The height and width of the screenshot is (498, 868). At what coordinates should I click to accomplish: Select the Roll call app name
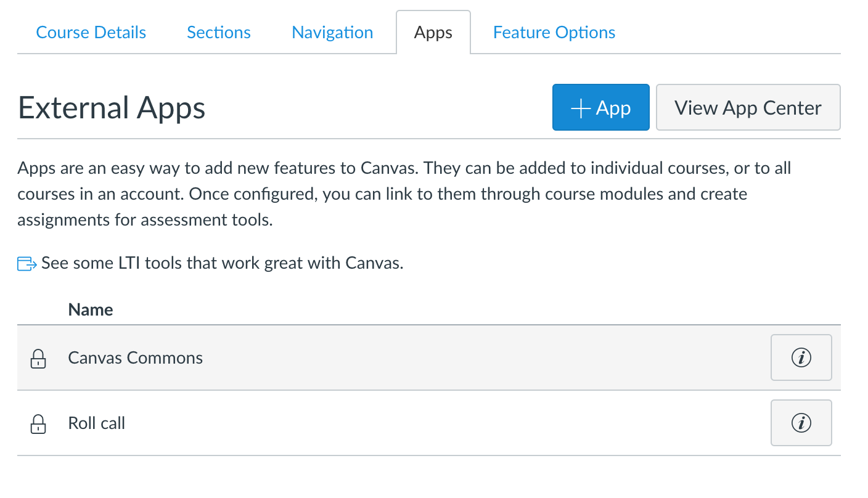(x=97, y=423)
